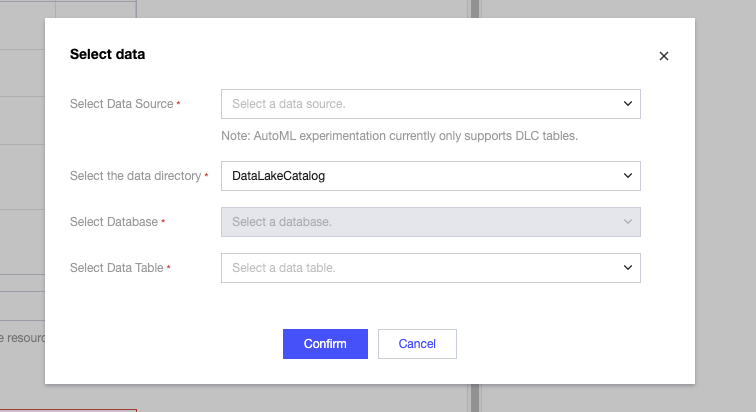Click the red asterisk beside Select Data Source
756x412 pixels.
tap(178, 103)
